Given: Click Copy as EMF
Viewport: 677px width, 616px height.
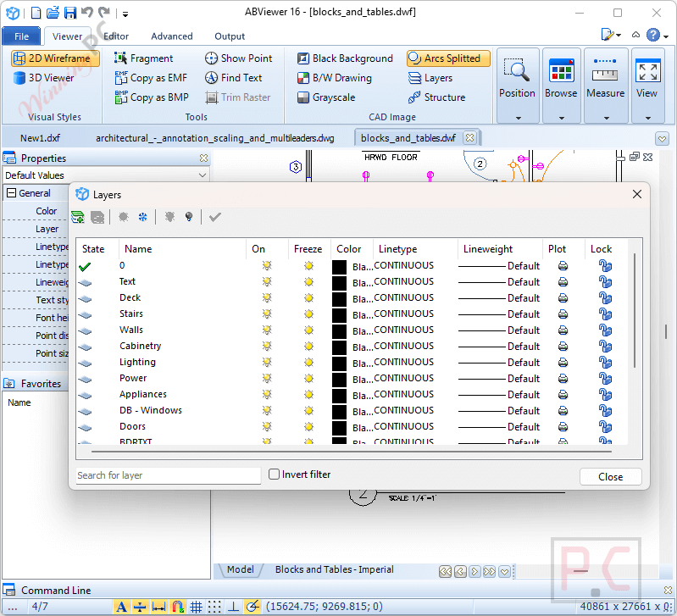Looking at the screenshot, I should (151, 78).
